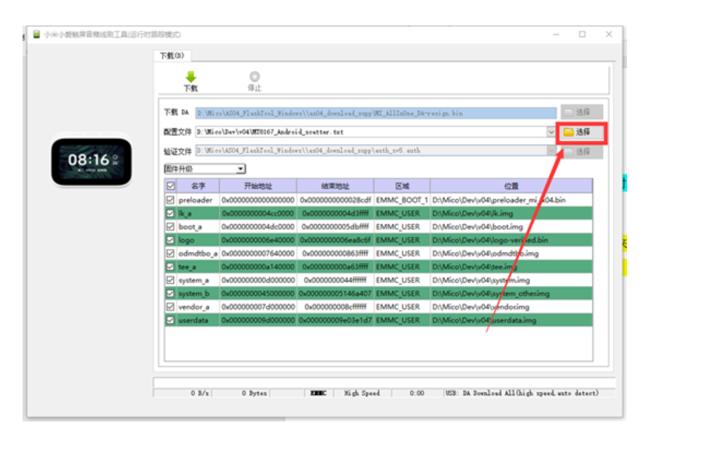Image resolution: width=708 pixels, height=459 pixels.
Task: Click the Download DA file path field
Action: pos(376,113)
